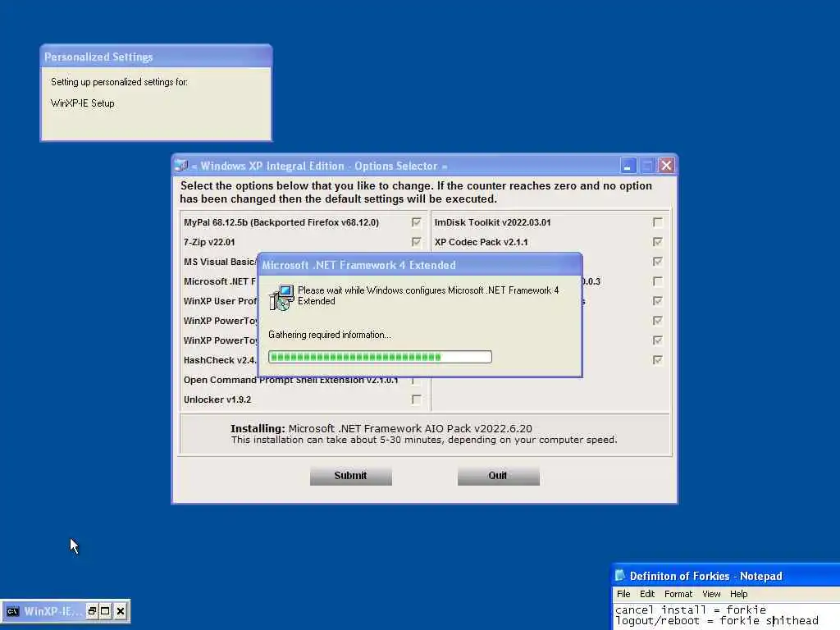Open the Edit menu in Notepad

(x=647, y=594)
